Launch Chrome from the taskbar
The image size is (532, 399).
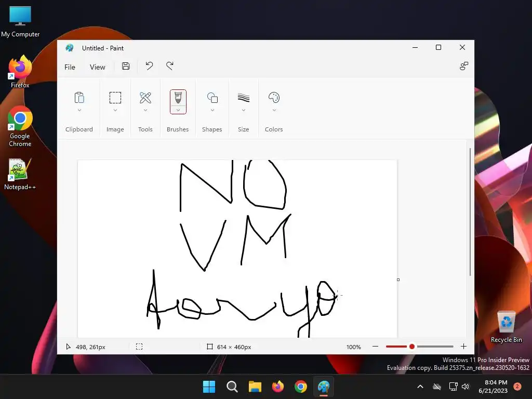pos(301,387)
